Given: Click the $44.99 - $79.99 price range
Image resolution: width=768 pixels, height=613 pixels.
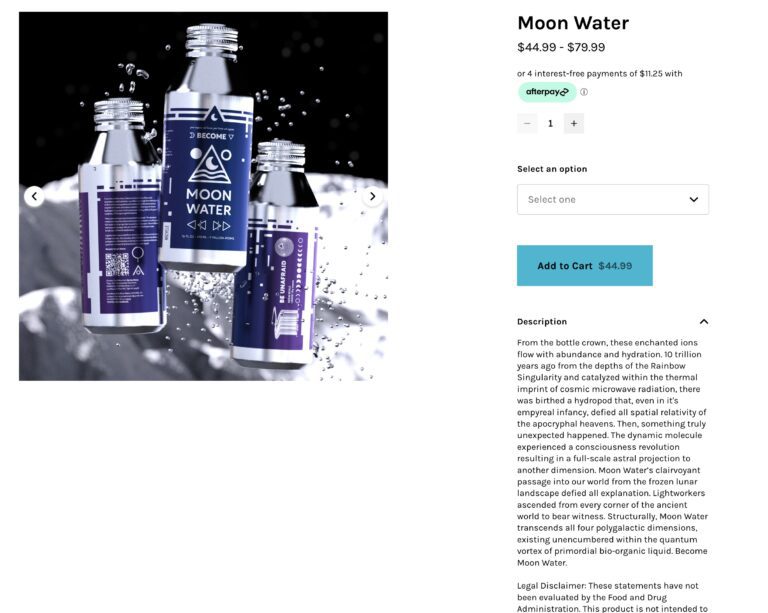Looking at the screenshot, I should (x=561, y=47).
